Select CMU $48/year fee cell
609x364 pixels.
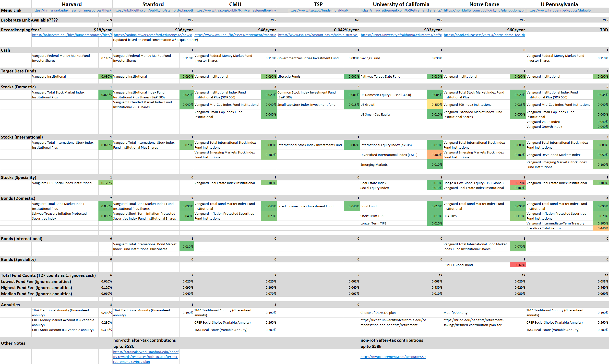(x=267, y=30)
